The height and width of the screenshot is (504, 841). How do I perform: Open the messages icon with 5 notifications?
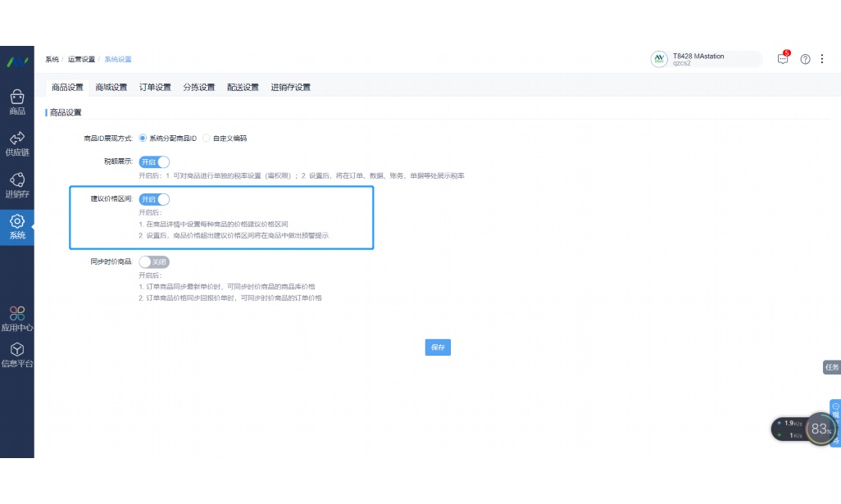tap(783, 58)
